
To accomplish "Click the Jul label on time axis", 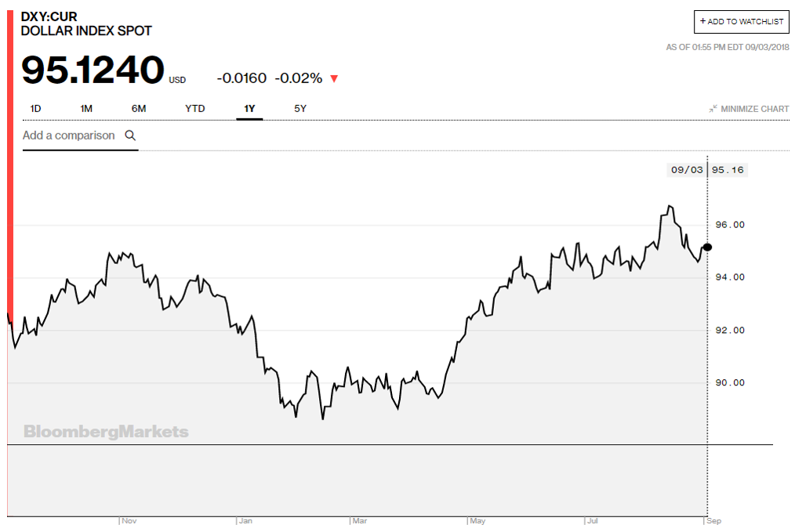I will tap(594, 520).
